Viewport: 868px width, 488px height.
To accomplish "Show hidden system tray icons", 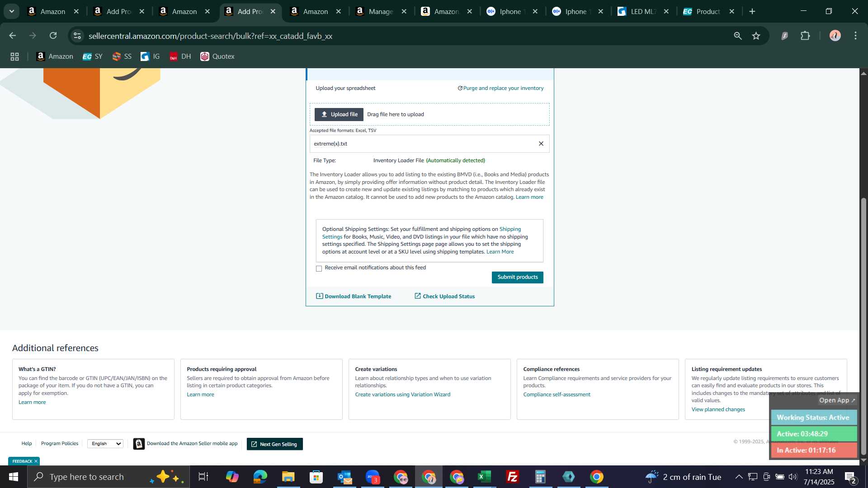I will tap(739, 477).
